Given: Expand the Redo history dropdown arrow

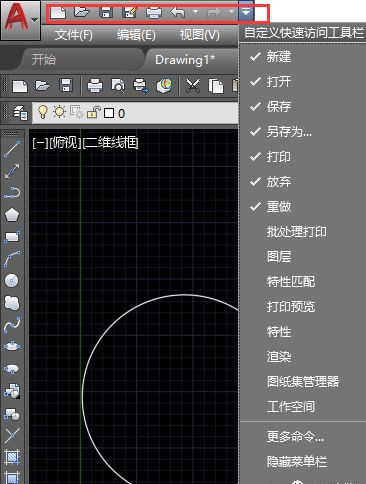Looking at the screenshot, I should [x=231, y=12].
